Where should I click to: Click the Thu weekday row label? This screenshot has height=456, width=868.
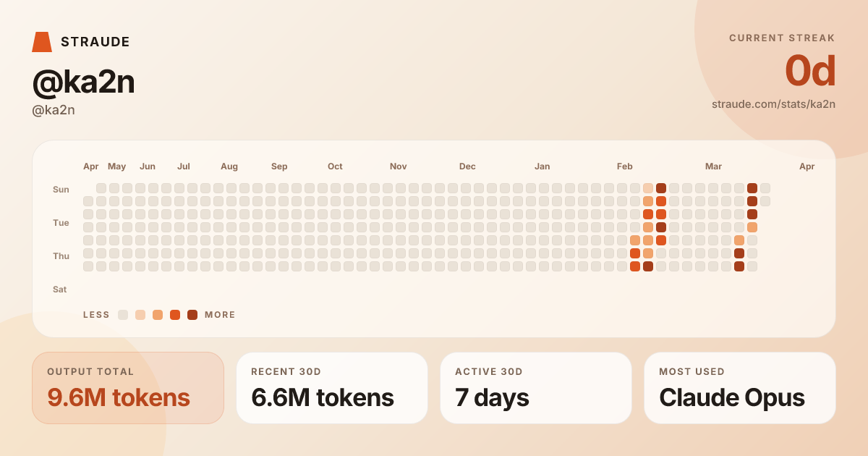point(61,256)
